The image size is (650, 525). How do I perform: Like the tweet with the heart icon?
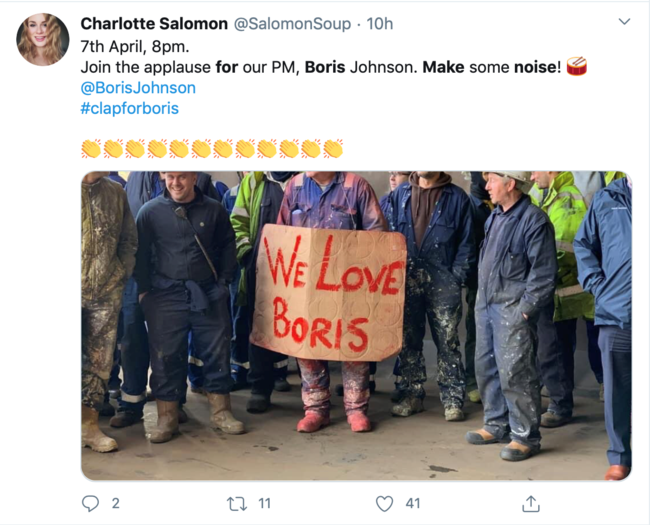point(384,504)
